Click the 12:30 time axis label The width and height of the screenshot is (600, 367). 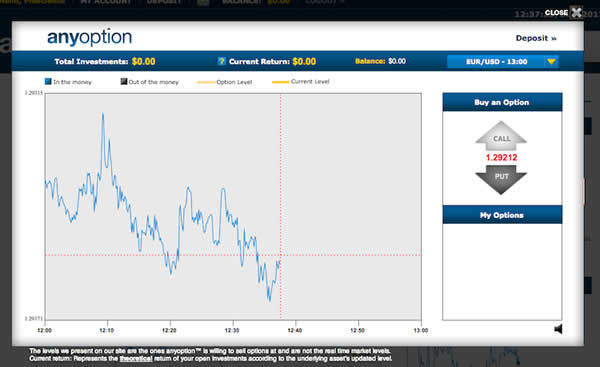(232, 330)
